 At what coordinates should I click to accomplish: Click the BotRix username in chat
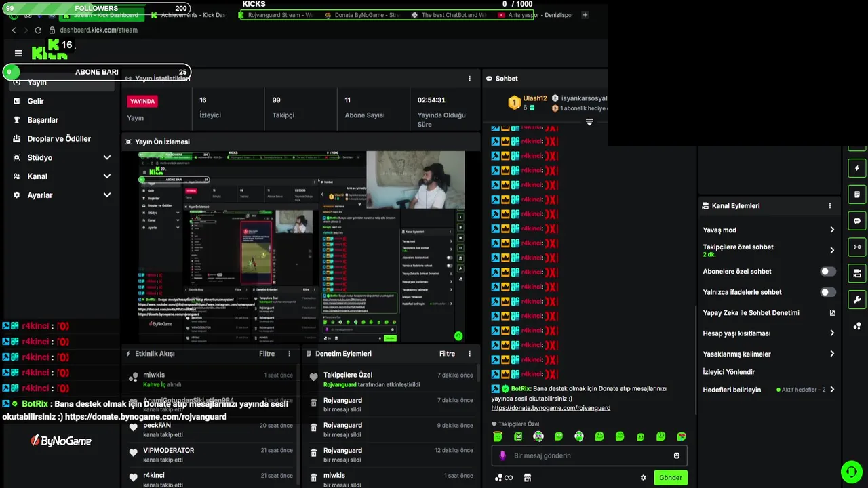pos(521,388)
